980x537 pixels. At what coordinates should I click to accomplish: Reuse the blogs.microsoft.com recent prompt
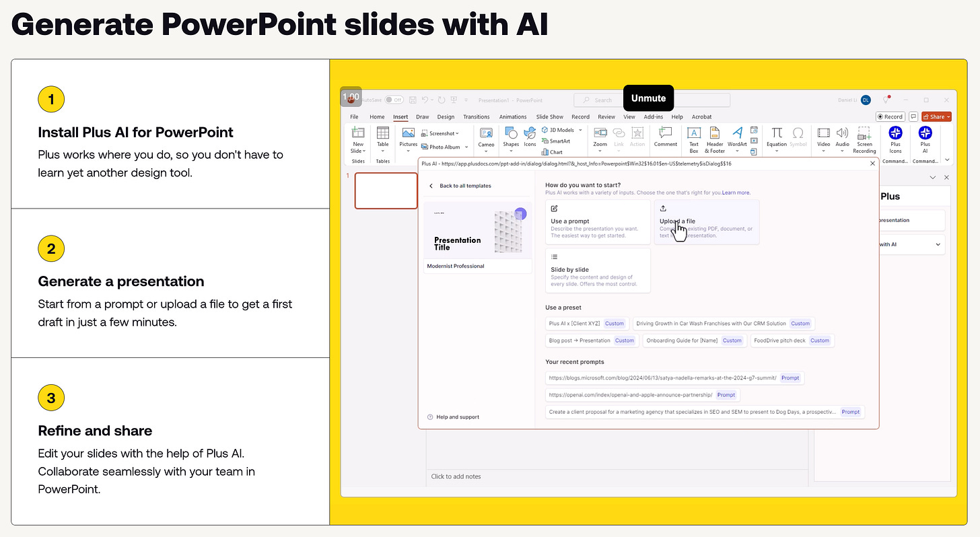click(674, 378)
